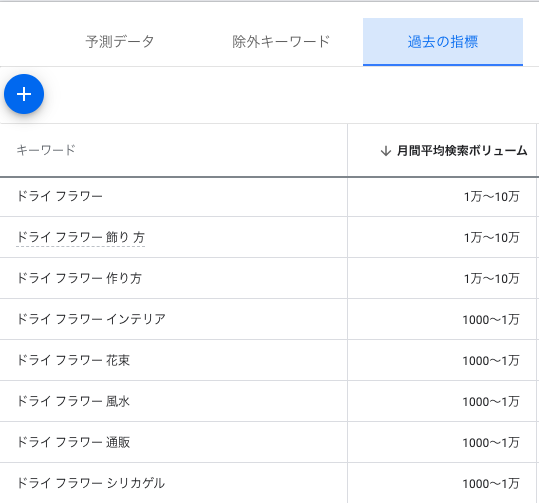Click the キーワード column header
Viewport: 539px width, 503px height.
46,150
